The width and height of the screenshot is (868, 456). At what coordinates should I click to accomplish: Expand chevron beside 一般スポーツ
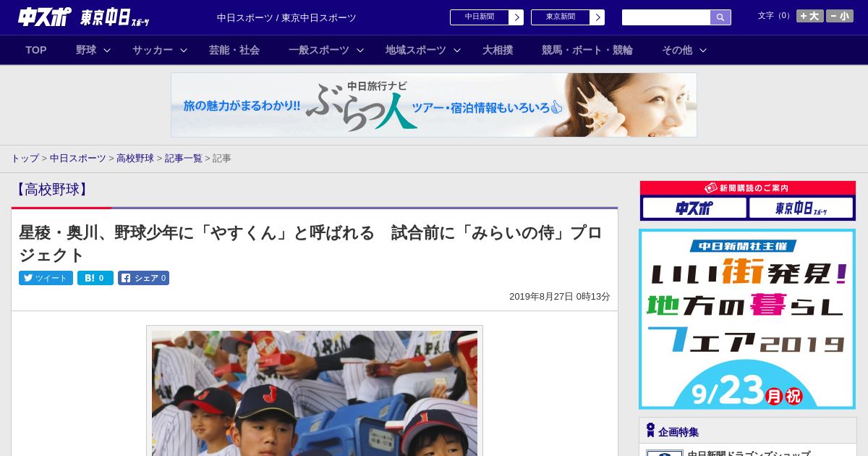click(x=360, y=50)
